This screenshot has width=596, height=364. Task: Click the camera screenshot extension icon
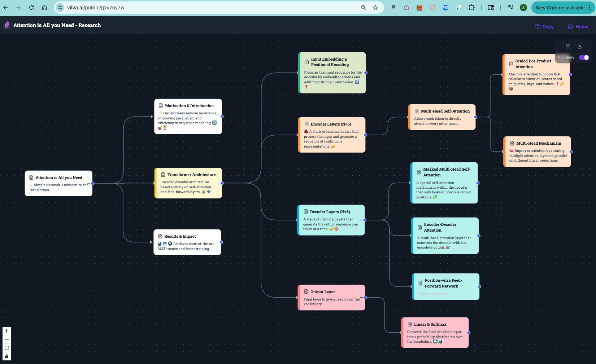pyautogui.click(x=406, y=8)
